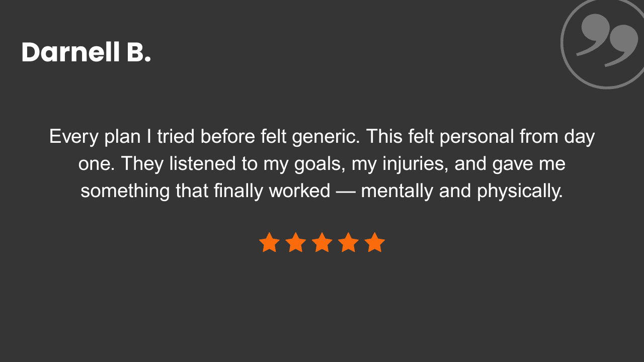
Task: Select the 'Darnell B.' name heading
Action: (x=86, y=52)
